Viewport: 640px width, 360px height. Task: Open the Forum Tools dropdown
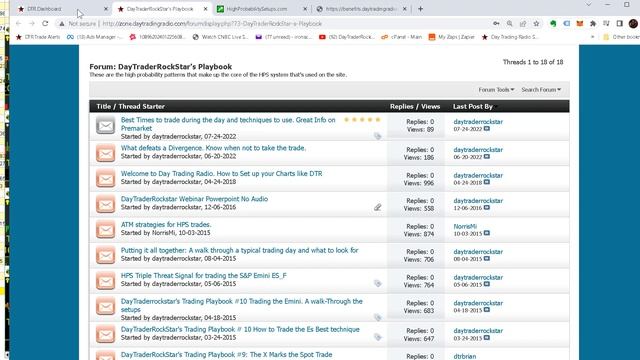(496, 89)
